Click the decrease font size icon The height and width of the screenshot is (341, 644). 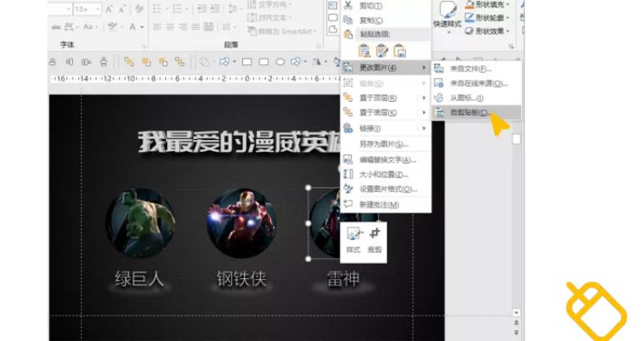pyautogui.click(x=122, y=9)
